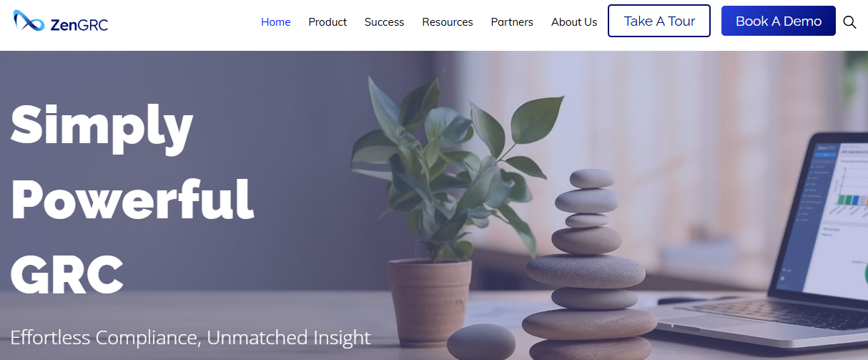Click the ZenGRC infinity logo icon
The width and height of the screenshot is (868, 360).
coord(29,21)
